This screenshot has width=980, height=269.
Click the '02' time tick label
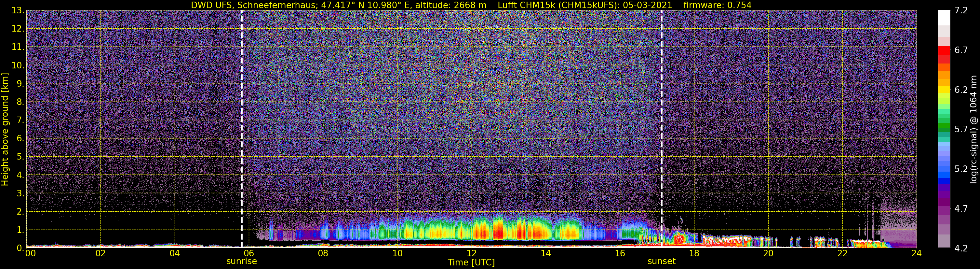pyautogui.click(x=101, y=253)
